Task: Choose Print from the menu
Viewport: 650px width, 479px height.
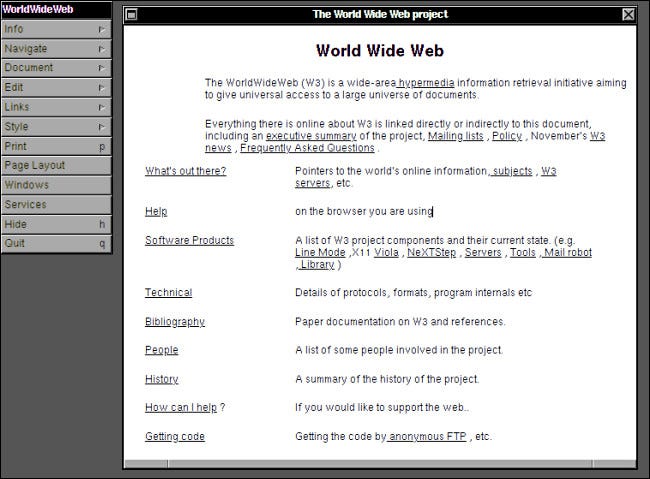Action: pos(56,146)
